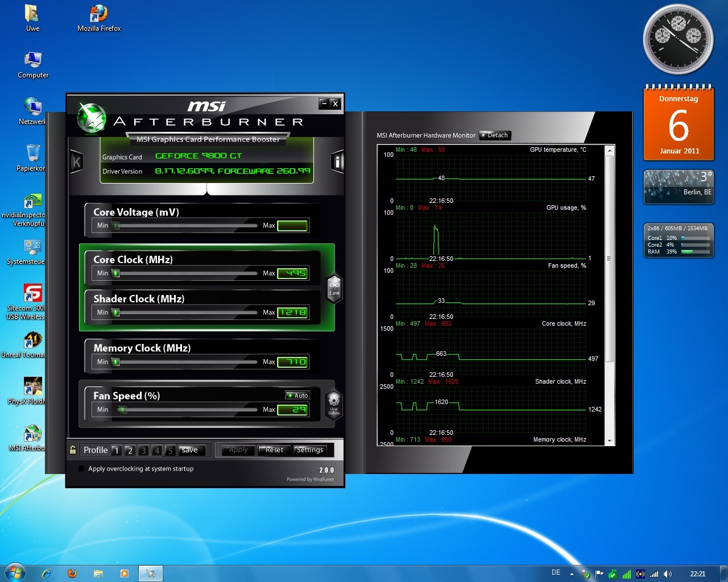Image resolution: width=728 pixels, height=582 pixels.
Task: Click the Donnerstag 6 calendar gadget
Action: coord(679,123)
